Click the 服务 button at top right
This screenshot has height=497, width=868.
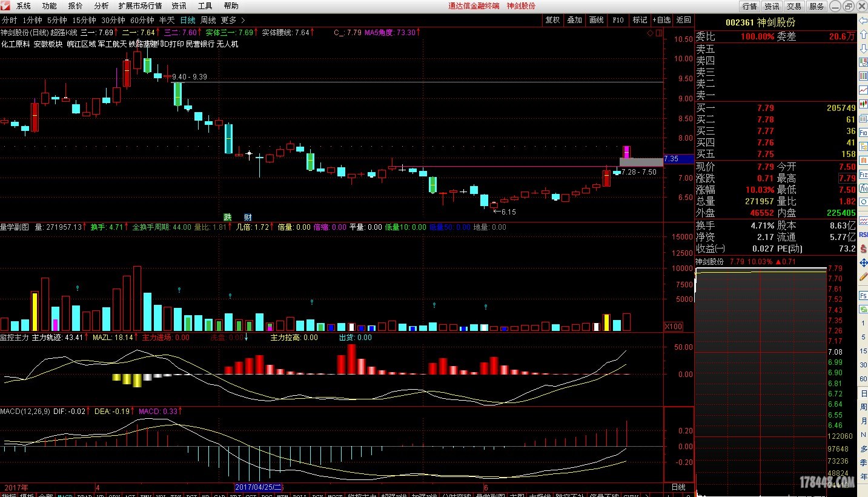tap(817, 6)
